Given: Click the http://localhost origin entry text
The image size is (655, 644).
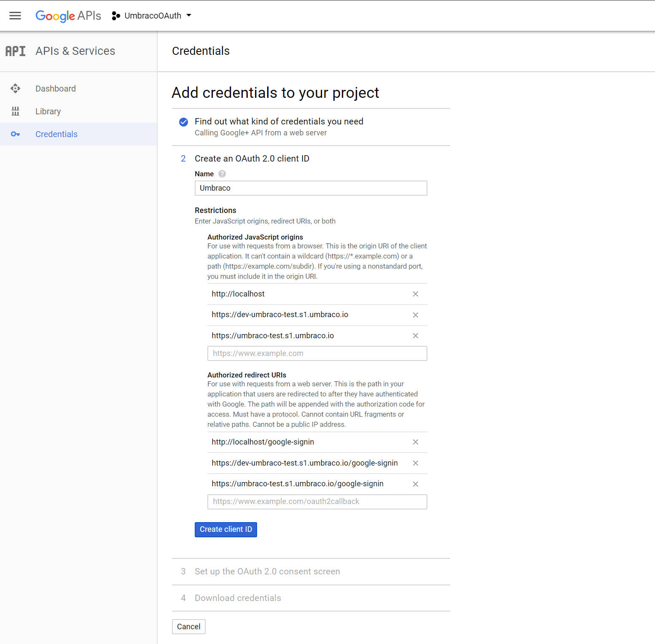Looking at the screenshot, I should tap(238, 294).
